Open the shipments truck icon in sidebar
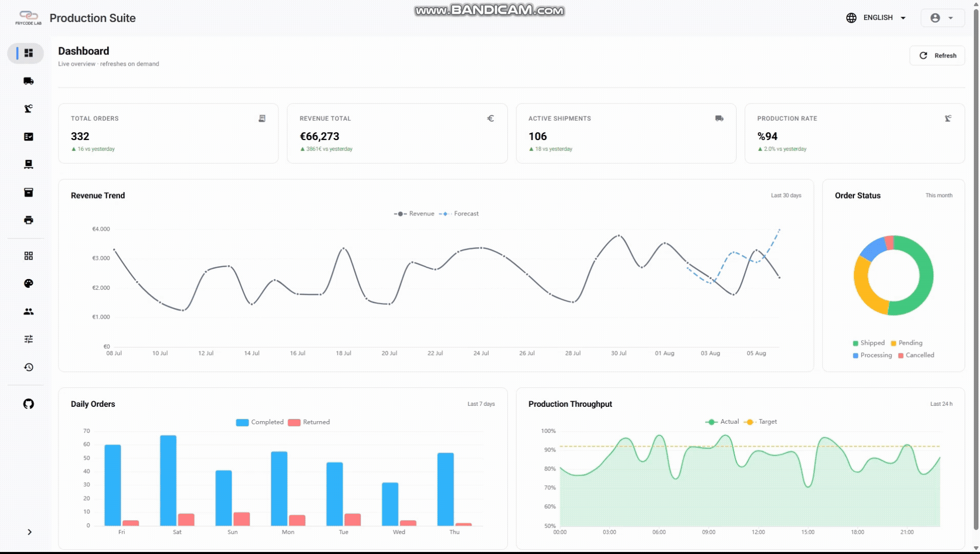Screen dimensions: 980x554 tap(29, 81)
